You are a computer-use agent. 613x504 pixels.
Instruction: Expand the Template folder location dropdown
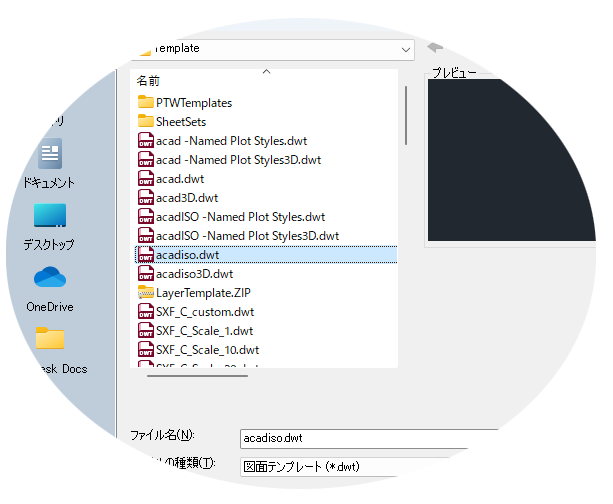pyautogui.click(x=406, y=50)
